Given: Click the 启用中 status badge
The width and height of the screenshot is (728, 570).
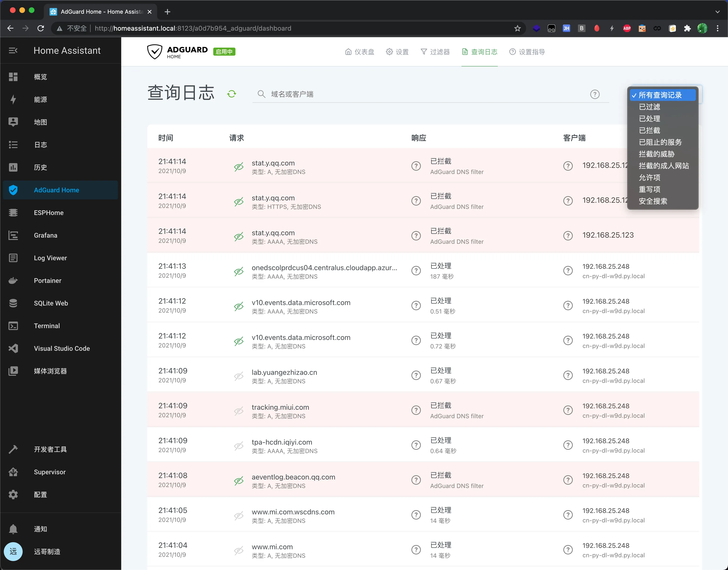Looking at the screenshot, I should coord(224,52).
